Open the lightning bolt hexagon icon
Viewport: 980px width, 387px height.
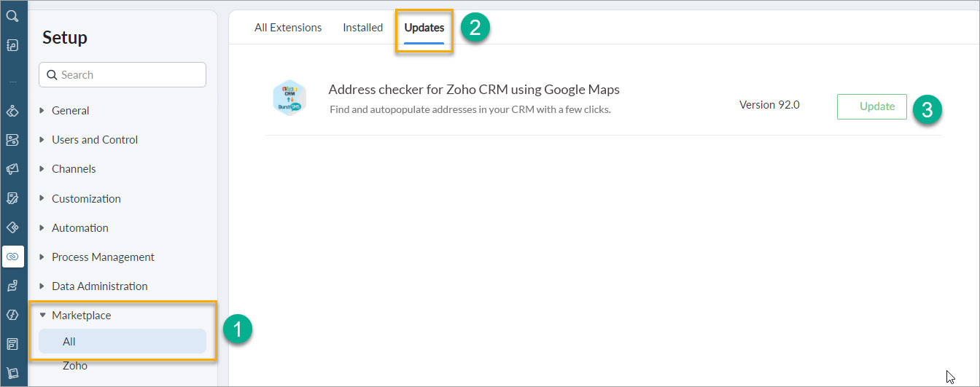(x=12, y=315)
